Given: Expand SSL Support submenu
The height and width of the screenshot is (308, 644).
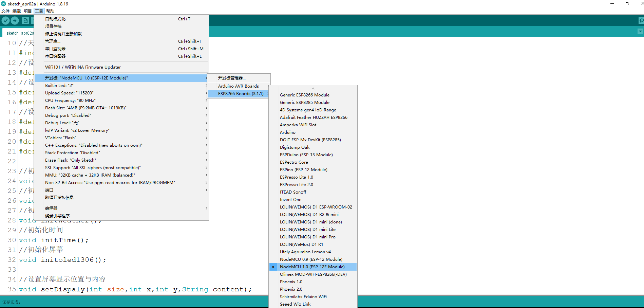Looking at the screenshot, I should tap(121, 168).
